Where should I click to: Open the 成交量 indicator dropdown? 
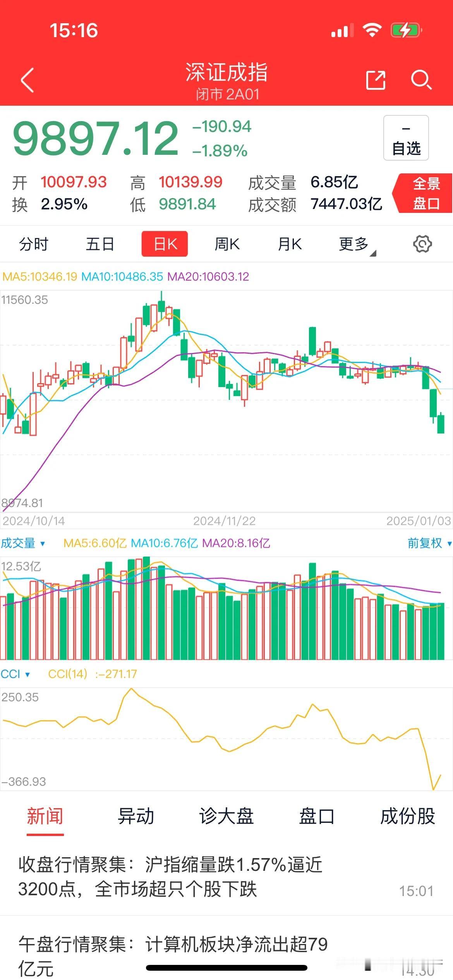click(22, 543)
